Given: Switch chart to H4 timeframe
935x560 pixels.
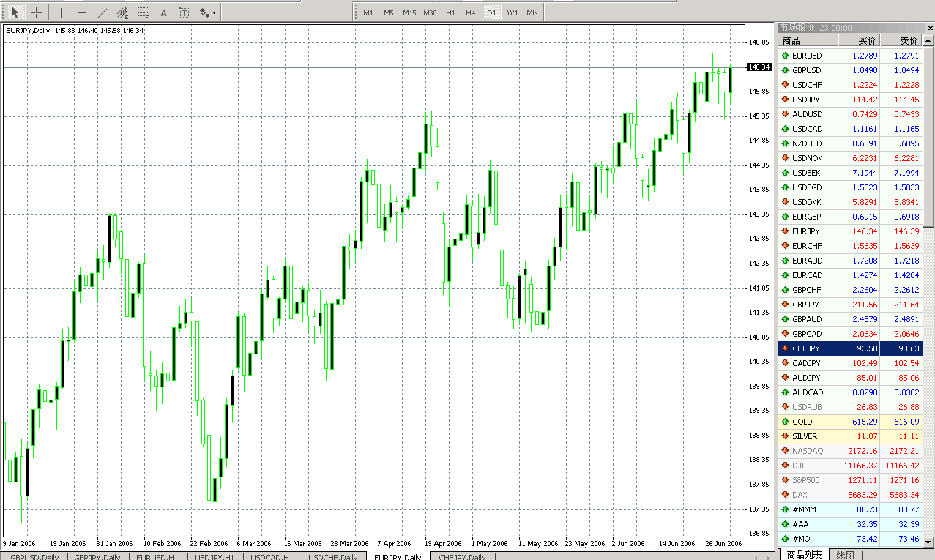Looking at the screenshot, I should coord(470,12).
